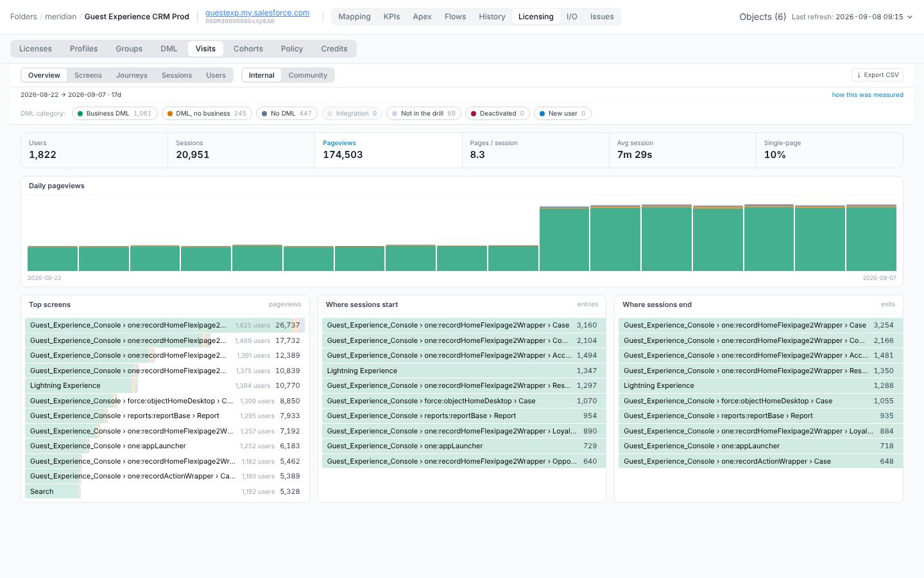
Task: Toggle the Not in the drill filter
Action: pos(424,114)
